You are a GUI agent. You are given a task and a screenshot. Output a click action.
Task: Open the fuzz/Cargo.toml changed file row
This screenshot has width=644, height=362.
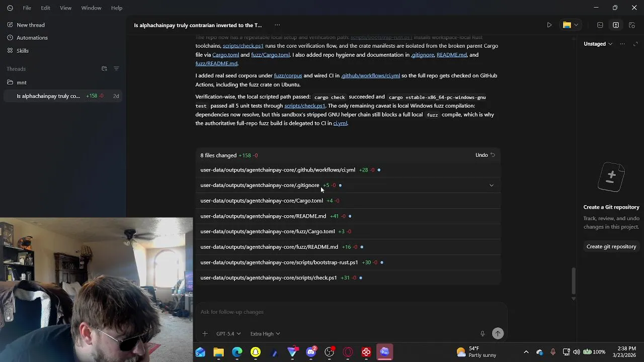click(x=348, y=231)
